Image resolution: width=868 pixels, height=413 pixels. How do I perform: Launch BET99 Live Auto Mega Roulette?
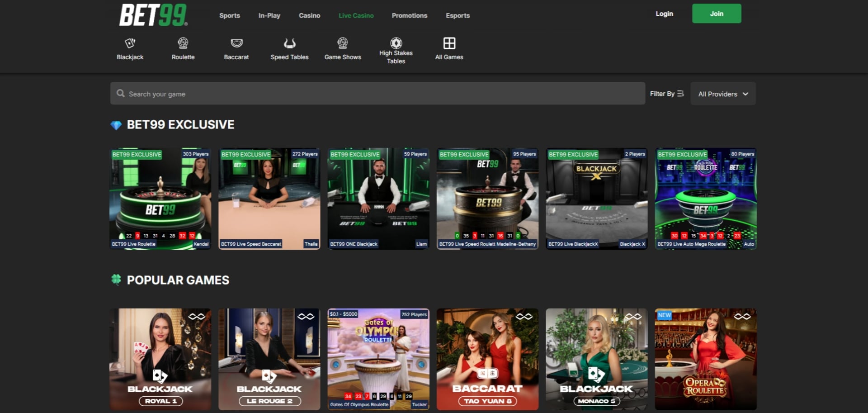706,199
